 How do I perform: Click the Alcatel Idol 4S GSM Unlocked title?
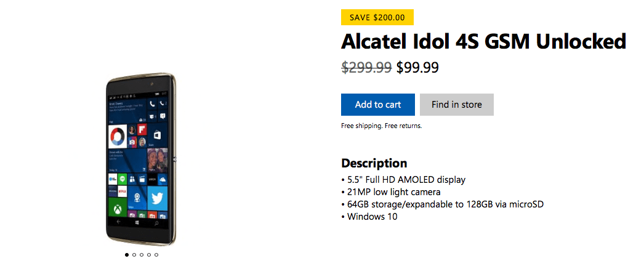point(483,42)
